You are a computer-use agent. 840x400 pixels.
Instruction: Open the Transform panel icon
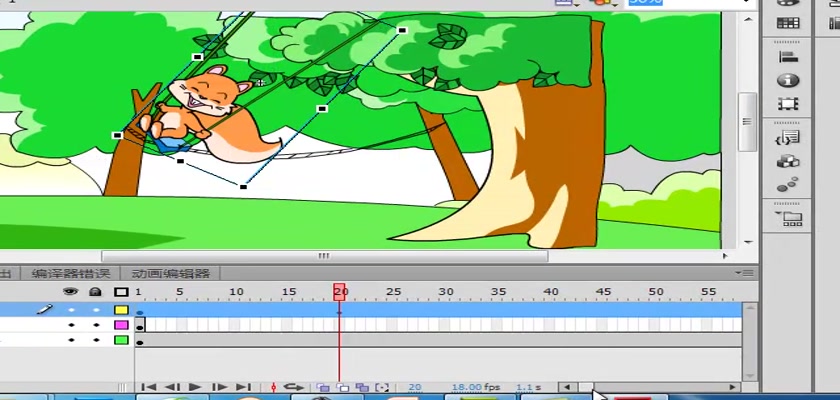click(788, 104)
